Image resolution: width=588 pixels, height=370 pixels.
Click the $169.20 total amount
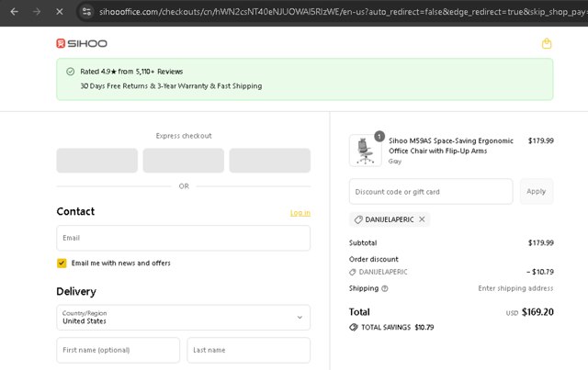point(537,312)
